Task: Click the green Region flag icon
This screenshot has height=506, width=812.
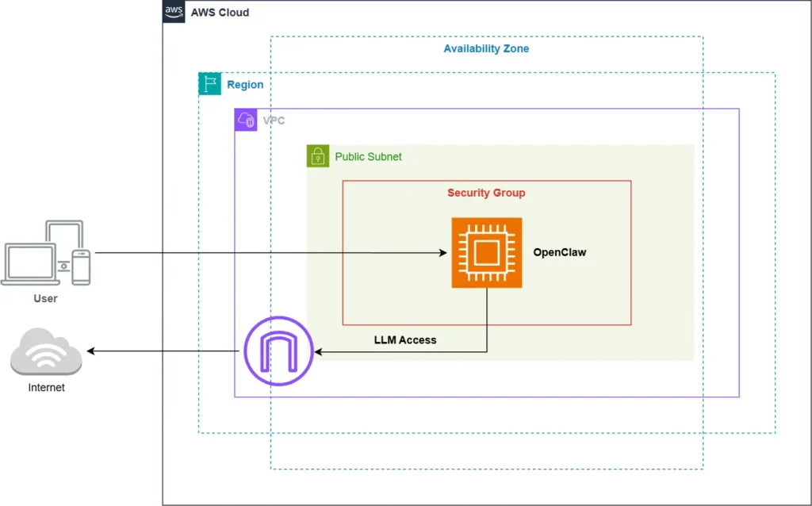Action: pyautogui.click(x=209, y=83)
